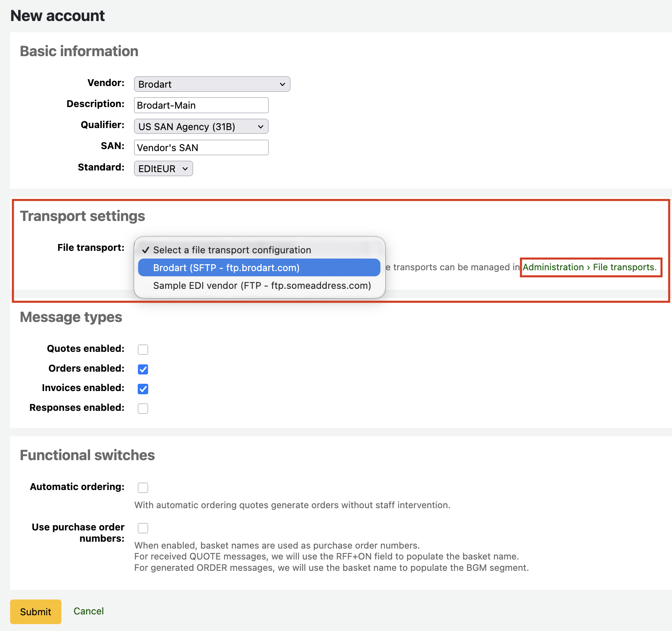672x631 pixels.
Task: Click the SAN text field
Action: tap(201, 147)
